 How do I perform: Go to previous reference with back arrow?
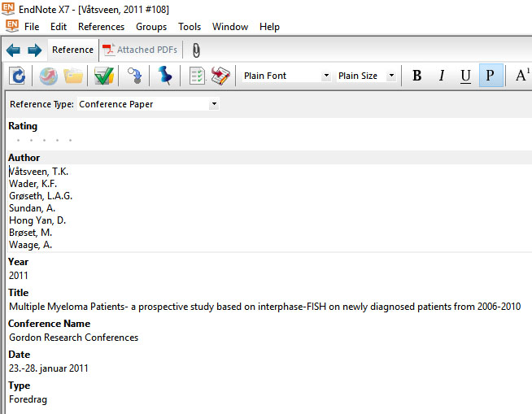tap(13, 50)
